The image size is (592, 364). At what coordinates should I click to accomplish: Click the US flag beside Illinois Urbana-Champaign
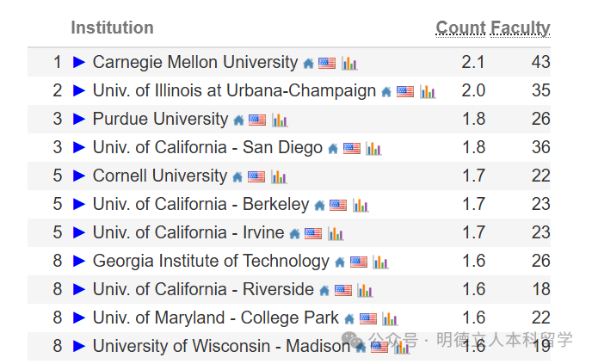tap(405, 92)
